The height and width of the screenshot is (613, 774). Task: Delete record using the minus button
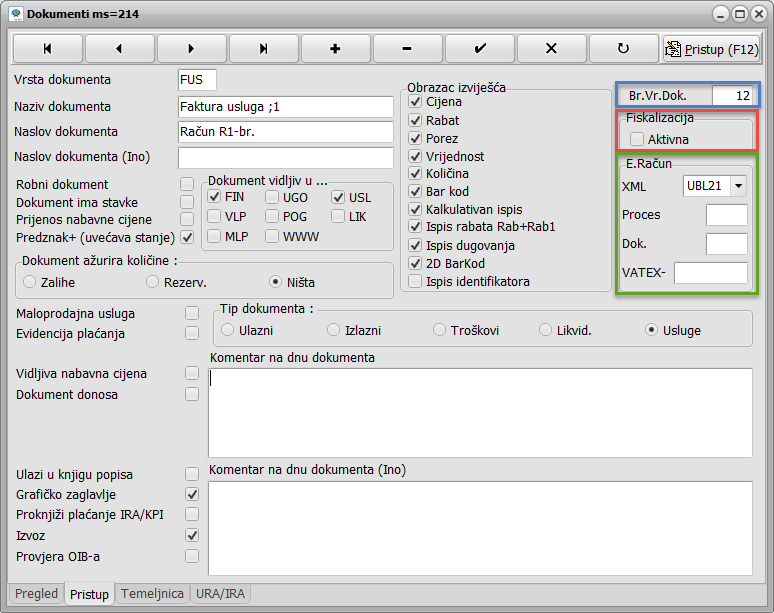(407, 48)
